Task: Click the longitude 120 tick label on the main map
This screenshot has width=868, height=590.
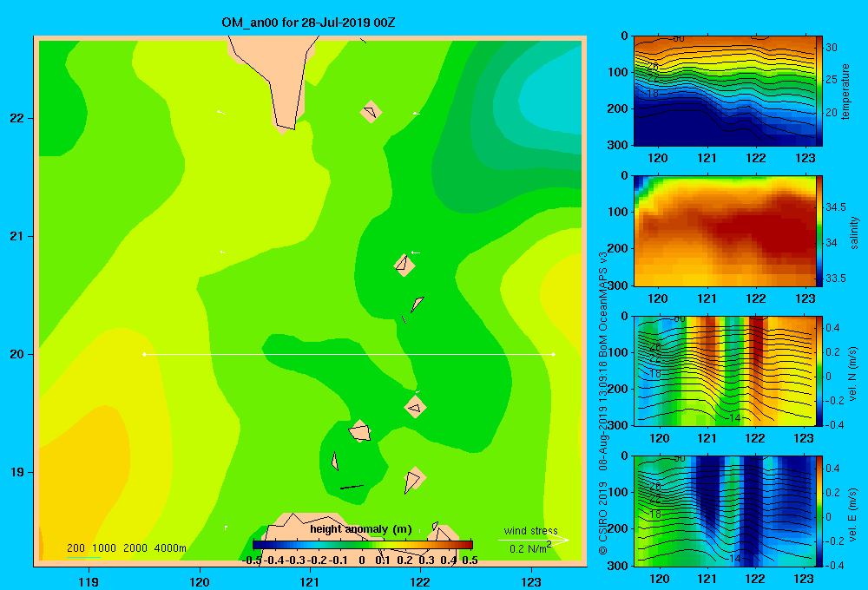Action: (x=200, y=581)
